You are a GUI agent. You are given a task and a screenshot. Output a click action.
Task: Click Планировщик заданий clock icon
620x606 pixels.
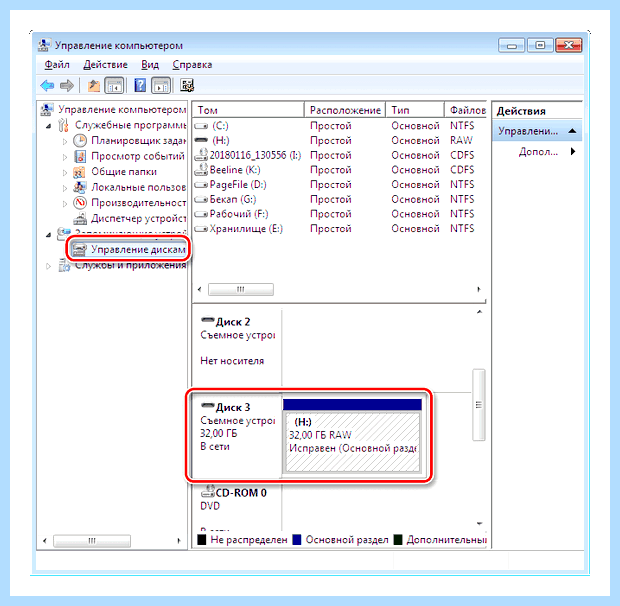point(80,141)
